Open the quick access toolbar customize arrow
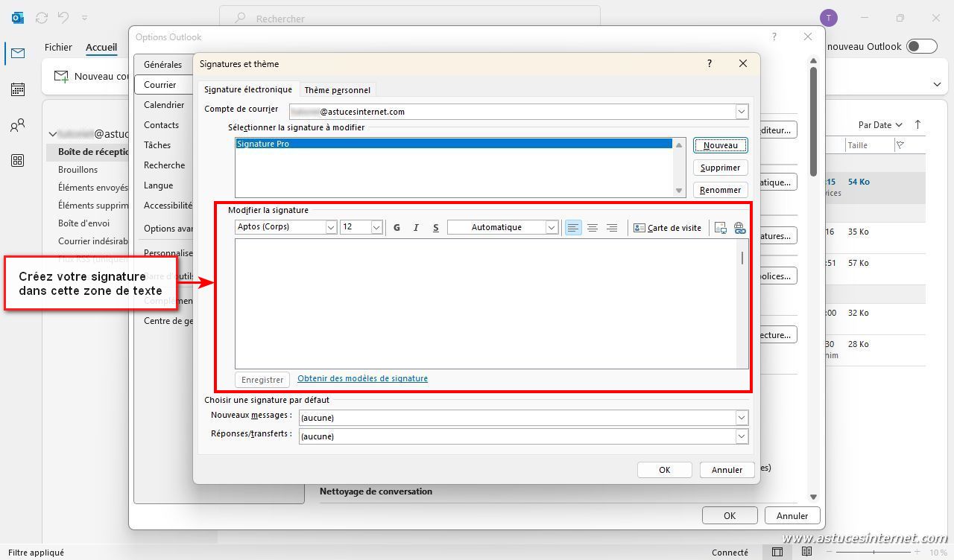This screenshot has height=560, width=954. [x=84, y=17]
